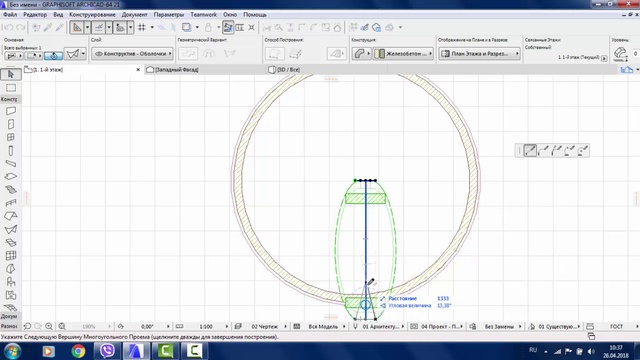This screenshot has height=360, width=640.
Task: Open the Shell tool settings icon
Action: point(73,54)
